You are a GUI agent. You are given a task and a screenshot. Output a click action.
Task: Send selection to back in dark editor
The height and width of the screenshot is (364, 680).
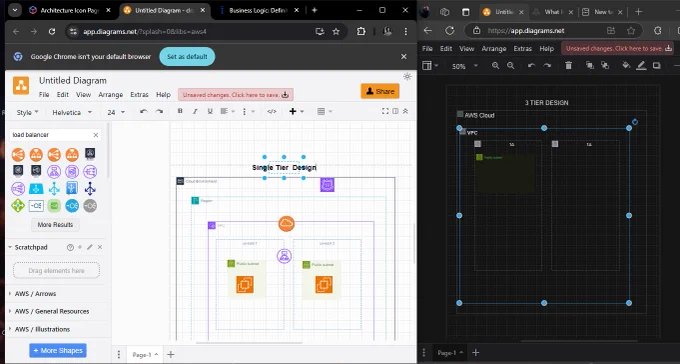point(605,66)
